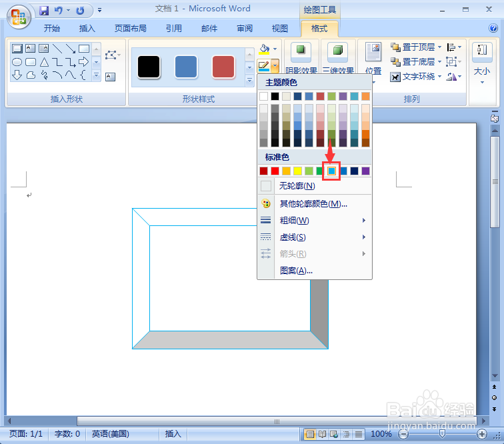This screenshot has width=504, height=444.
Task: Open the 插入 ribbon tab
Action: pos(87,28)
